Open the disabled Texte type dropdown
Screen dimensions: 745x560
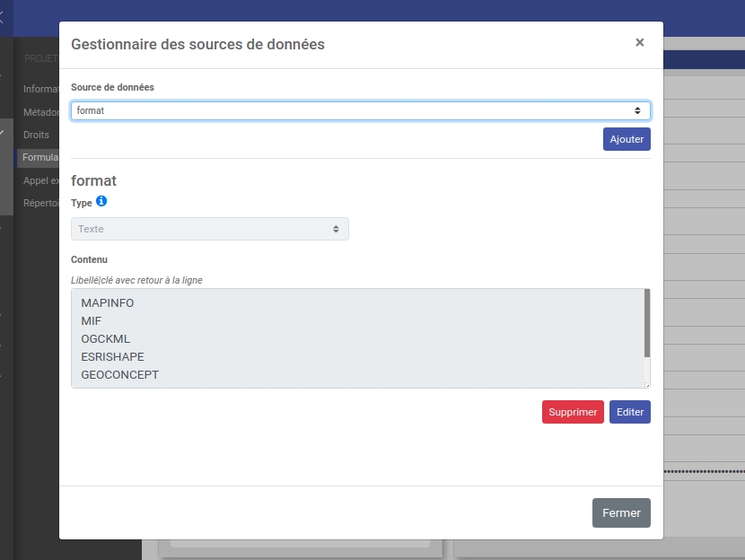[210, 229]
